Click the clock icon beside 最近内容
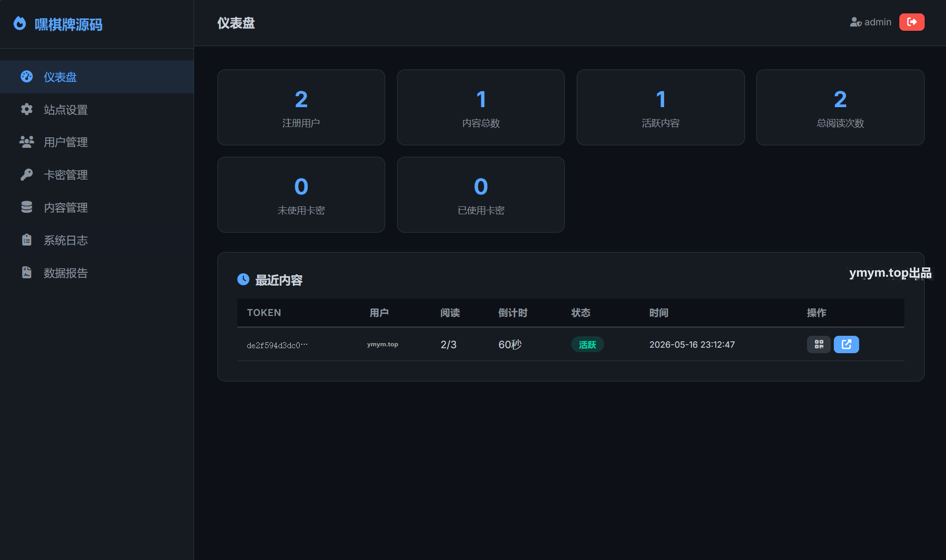 pos(243,279)
